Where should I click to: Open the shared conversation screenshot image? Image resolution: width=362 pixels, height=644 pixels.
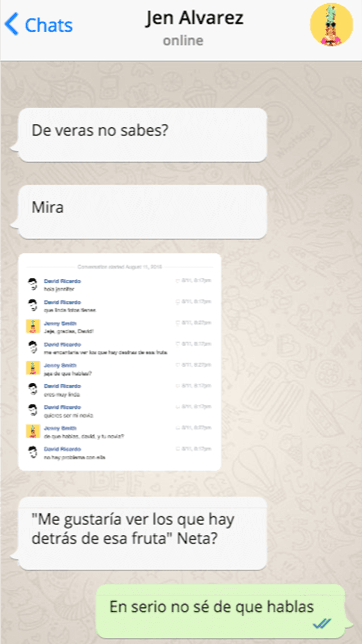click(x=120, y=362)
